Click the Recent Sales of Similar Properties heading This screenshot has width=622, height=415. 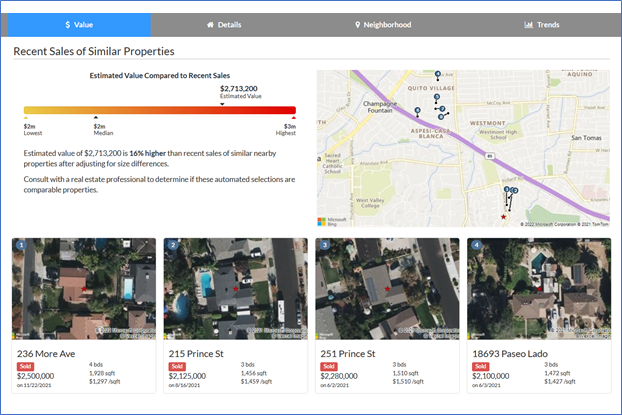coord(94,51)
